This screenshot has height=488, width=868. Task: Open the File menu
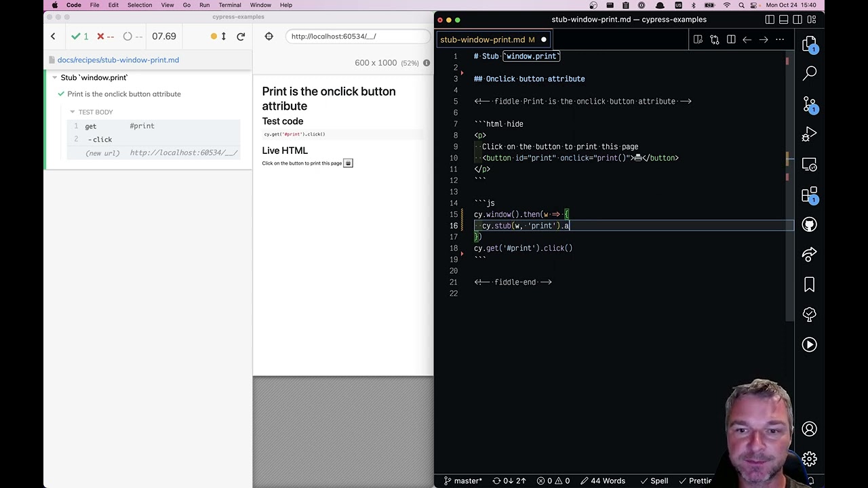coord(95,5)
